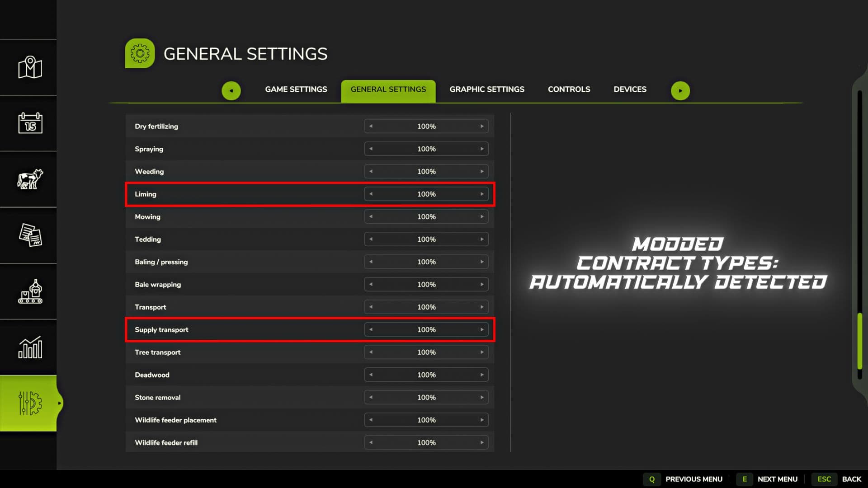
Task: Click the E key hint
Action: click(745, 479)
